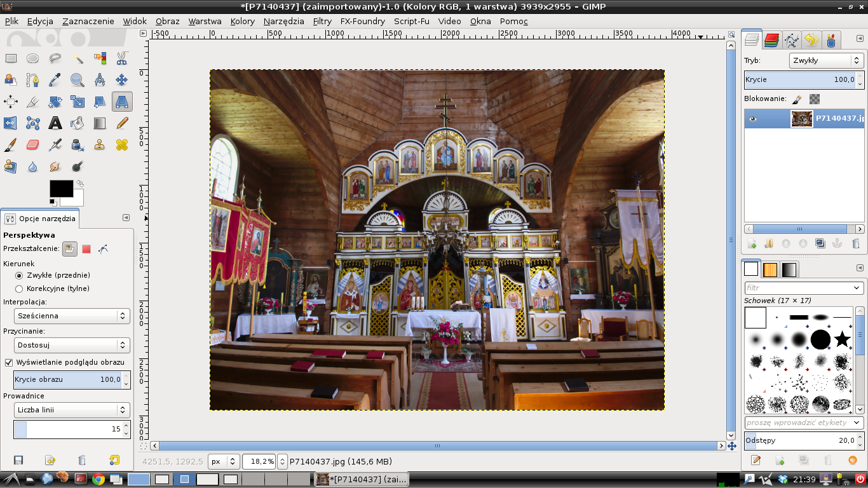Select the Korekcyjne (tylne) radio button

click(x=19, y=288)
